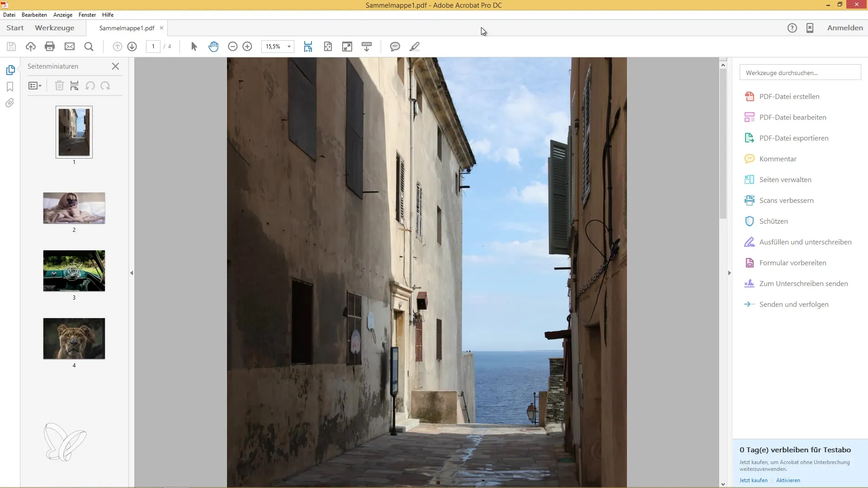Screen dimensions: 868x488
Task: Open Formular vorbereiten tool
Action: tap(792, 263)
